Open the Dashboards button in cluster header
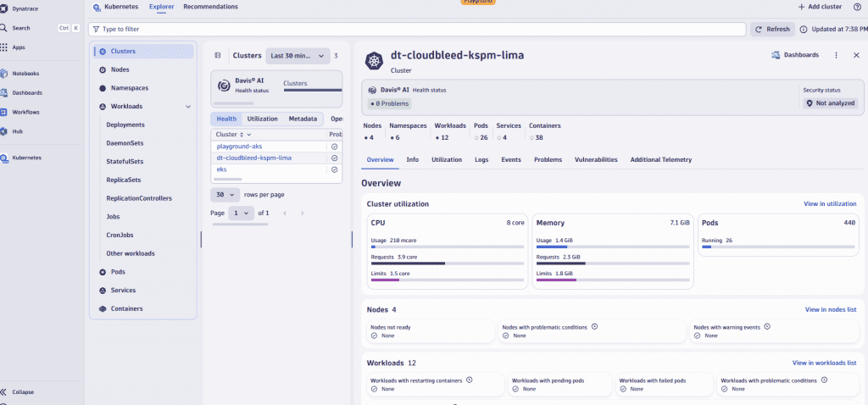This screenshot has height=405, width=868. click(795, 55)
